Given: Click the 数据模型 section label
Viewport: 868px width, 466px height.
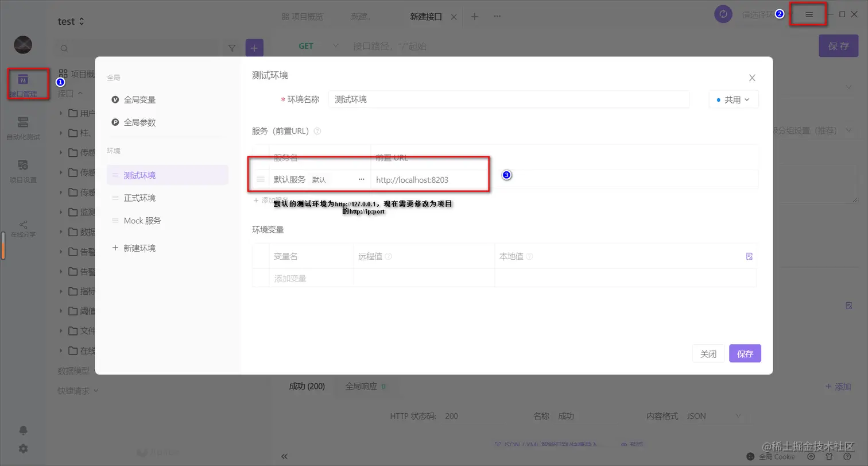Looking at the screenshot, I should (x=73, y=371).
